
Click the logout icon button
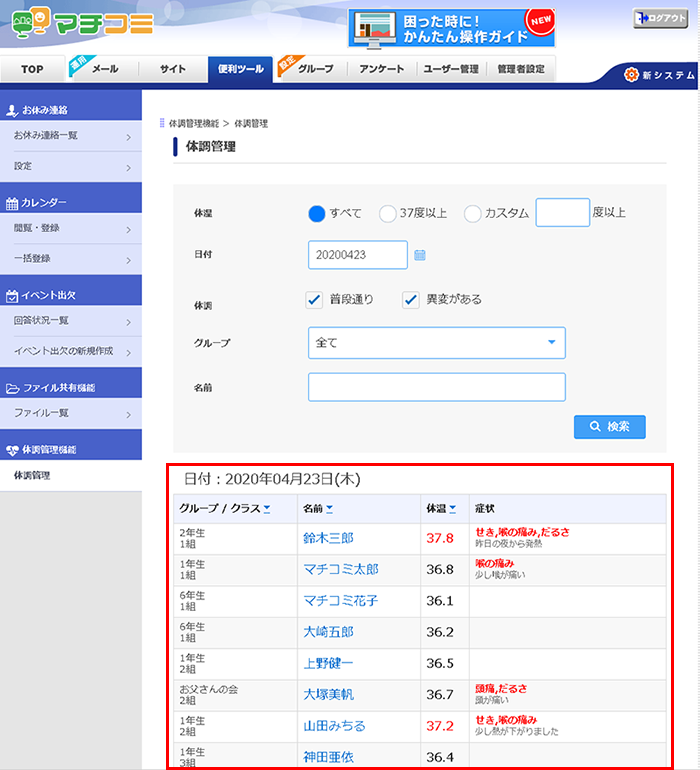660,19
